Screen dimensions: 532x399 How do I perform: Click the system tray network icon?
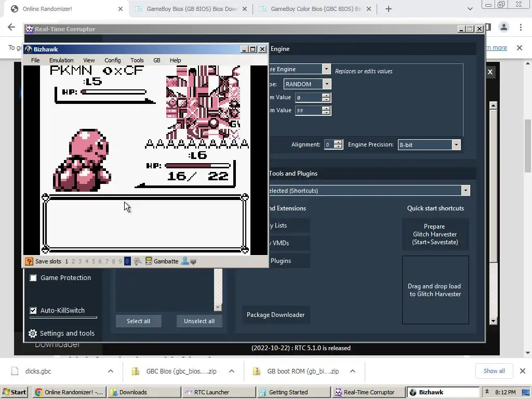pyautogui.click(x=526, y=392)
